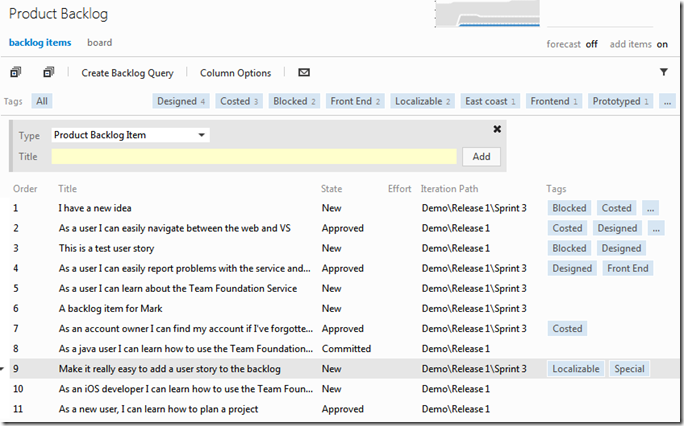Viewport: 684px width, 426px height.
Task: Filter by Designed tag
Action: [x=181, y=101]
